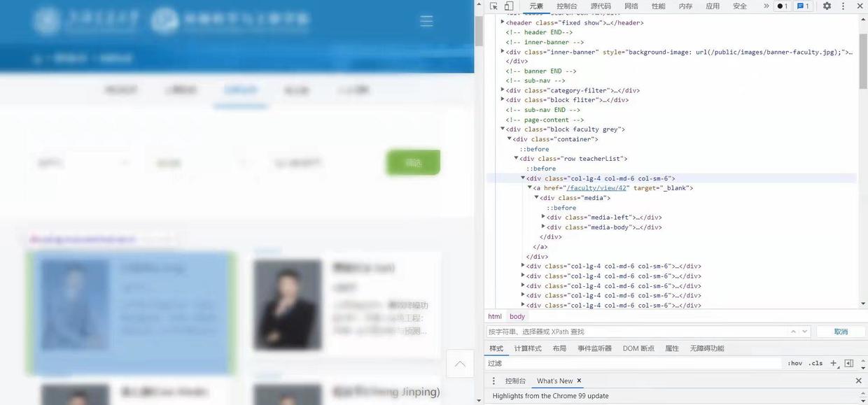This screenshot has width=868, height=405.
Task: Toggle the .cls class editor
Action: 815,363
